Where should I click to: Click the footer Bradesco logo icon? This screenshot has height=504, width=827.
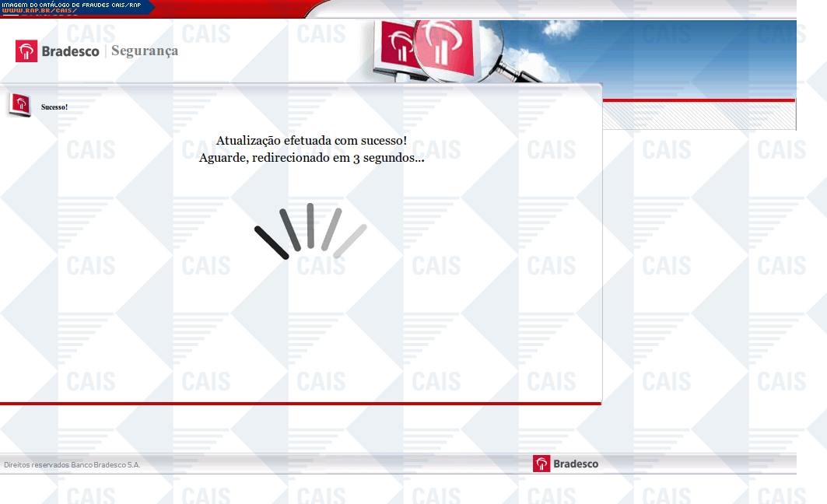[x=541, y=464]
